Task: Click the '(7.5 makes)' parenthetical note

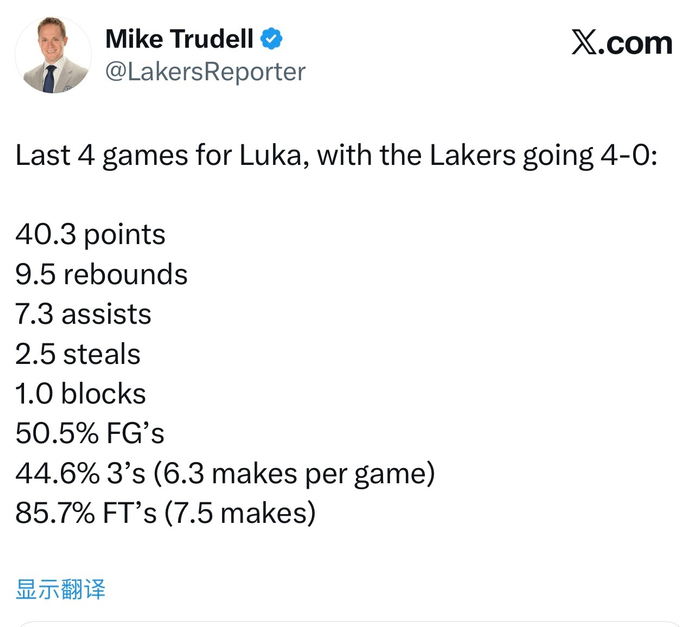Action: click(243, 513)
